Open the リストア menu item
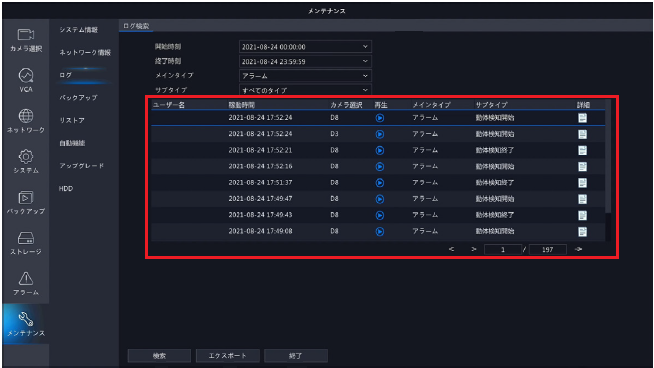The image size is (654, 368). point(72,120)
